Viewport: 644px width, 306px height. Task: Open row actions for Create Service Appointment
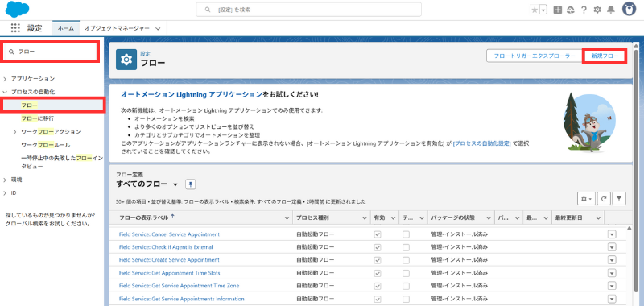pos(612,260)
